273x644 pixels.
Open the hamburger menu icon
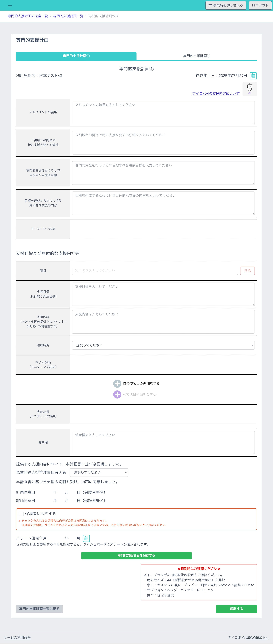pyautogui.click(x=10, y=5)
